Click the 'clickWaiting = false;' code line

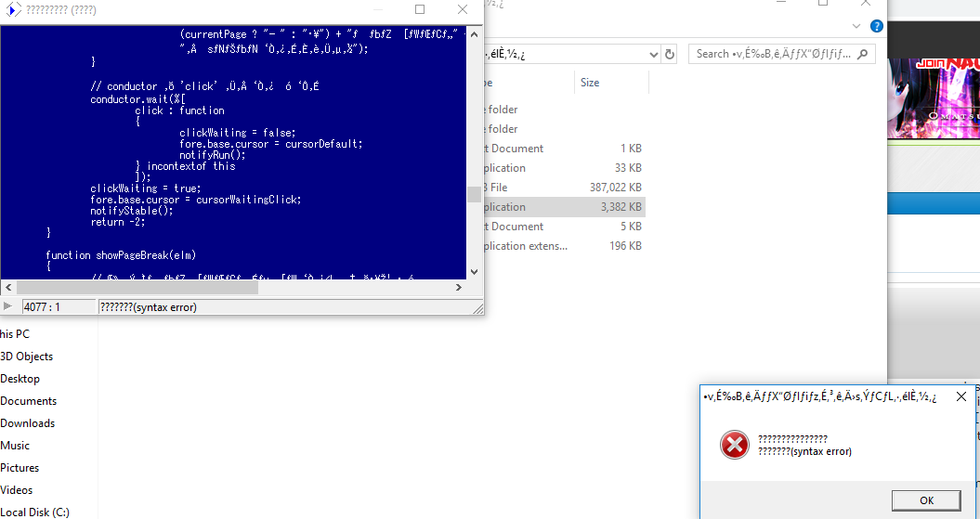(238, 133)
